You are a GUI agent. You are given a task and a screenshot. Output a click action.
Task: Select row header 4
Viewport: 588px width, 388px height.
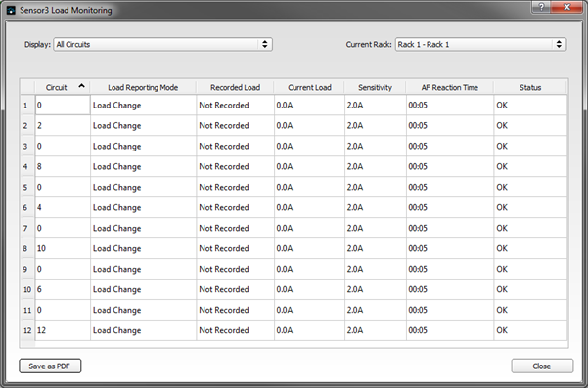click(x=27, y=167)
